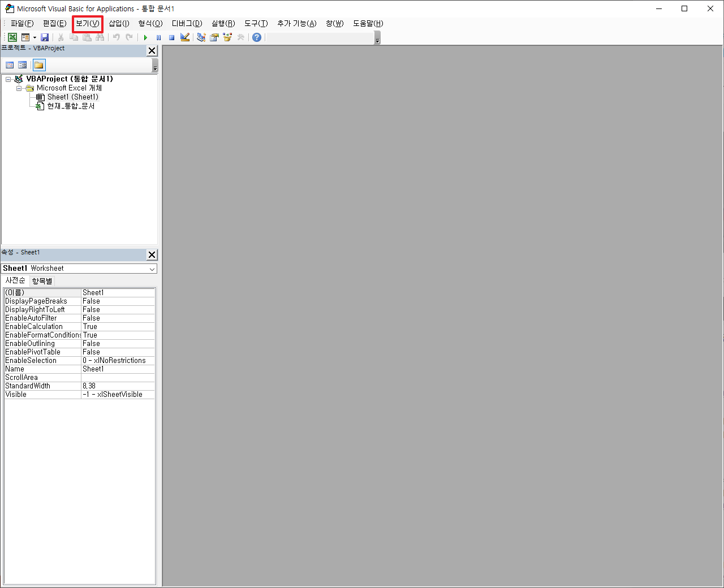Click the Name property Sheet1 value

(x=118, y=369)
